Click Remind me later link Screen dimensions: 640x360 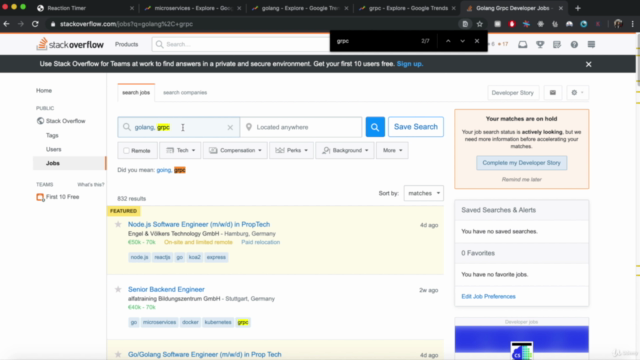point(521,180)
